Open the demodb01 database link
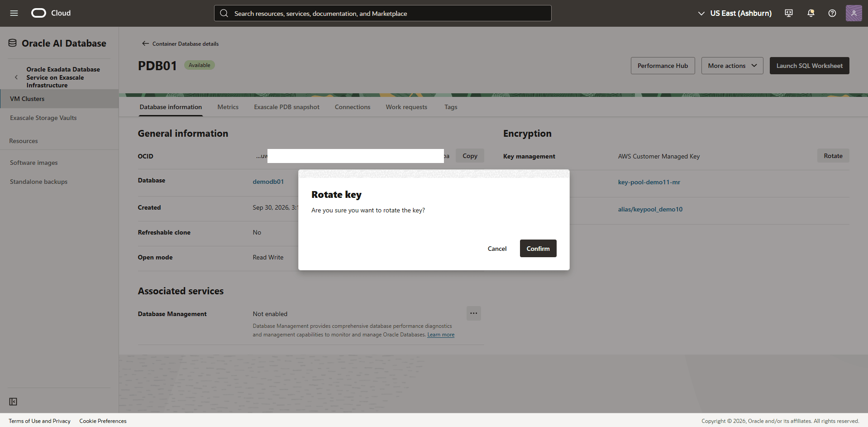This screenshot has width=868, height=427. click(x=268, y=182)
